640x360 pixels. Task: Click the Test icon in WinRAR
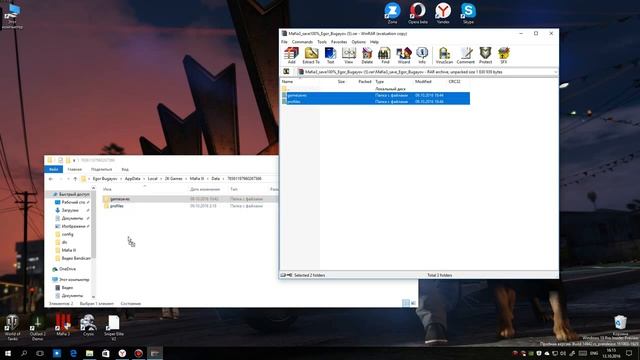[330, 55]
